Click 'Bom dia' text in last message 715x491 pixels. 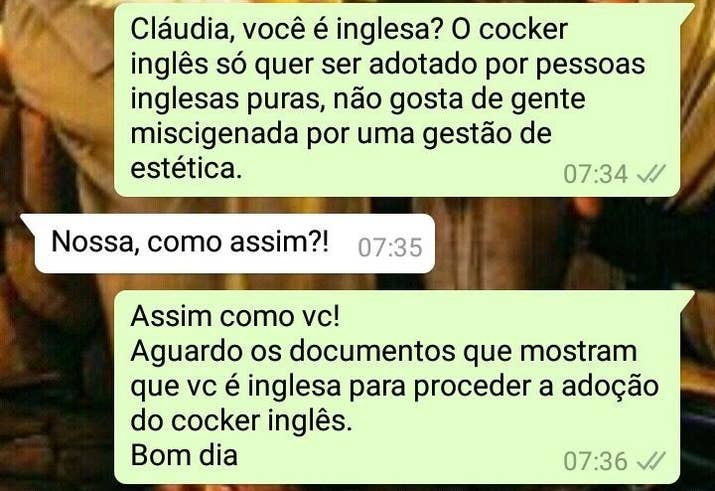point(184,455)
